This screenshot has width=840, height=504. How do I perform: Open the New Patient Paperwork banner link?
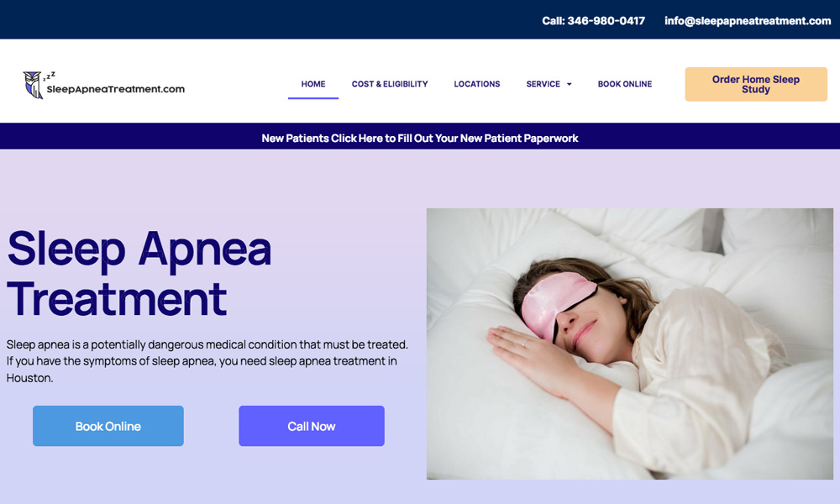click(420, 139)
